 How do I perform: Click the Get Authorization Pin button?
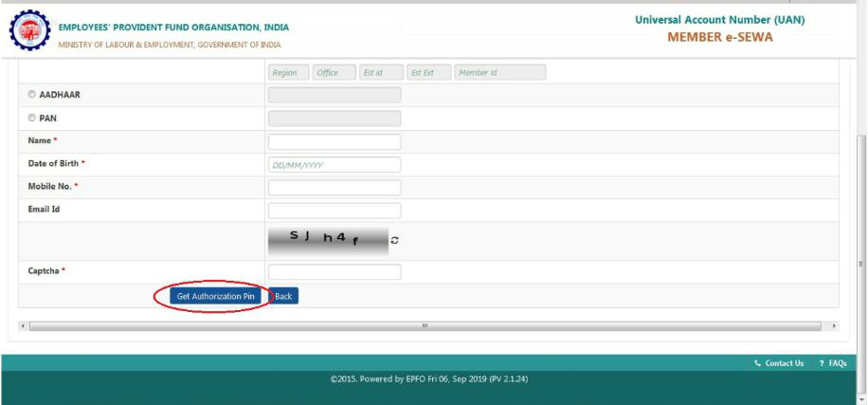pyautogui.click(x=216, y=296)
